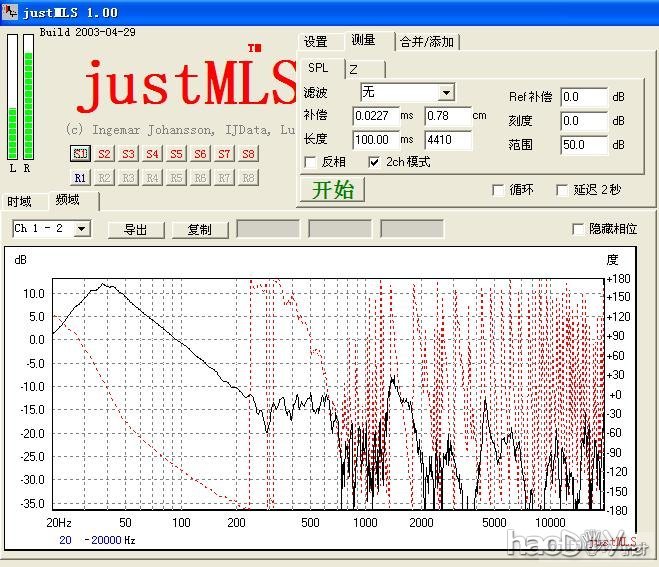659x567 pixels.
Task: Select the S8 memory slot button
Action: click(x=248, y=154)
